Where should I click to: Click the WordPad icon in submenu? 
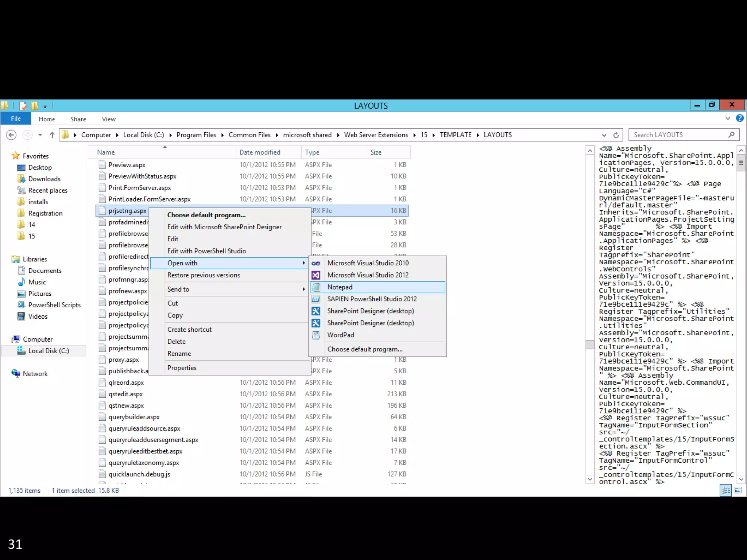(x=316, y=335)
